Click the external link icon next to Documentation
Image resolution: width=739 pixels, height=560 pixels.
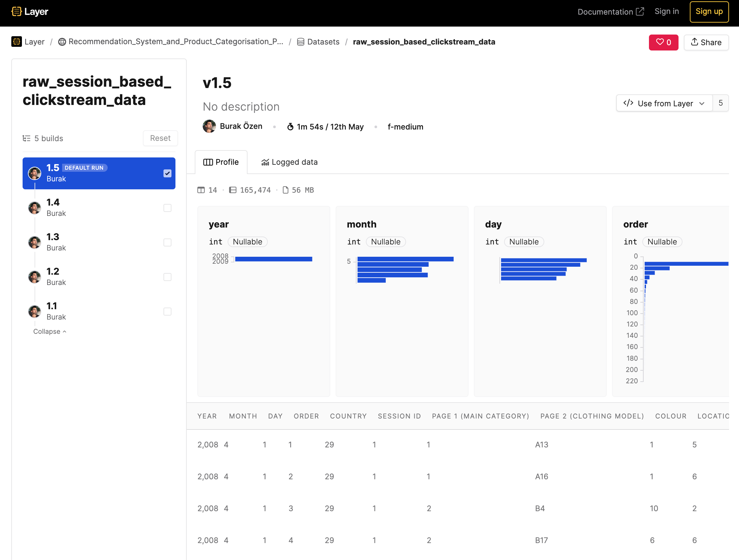pos(640,12)
